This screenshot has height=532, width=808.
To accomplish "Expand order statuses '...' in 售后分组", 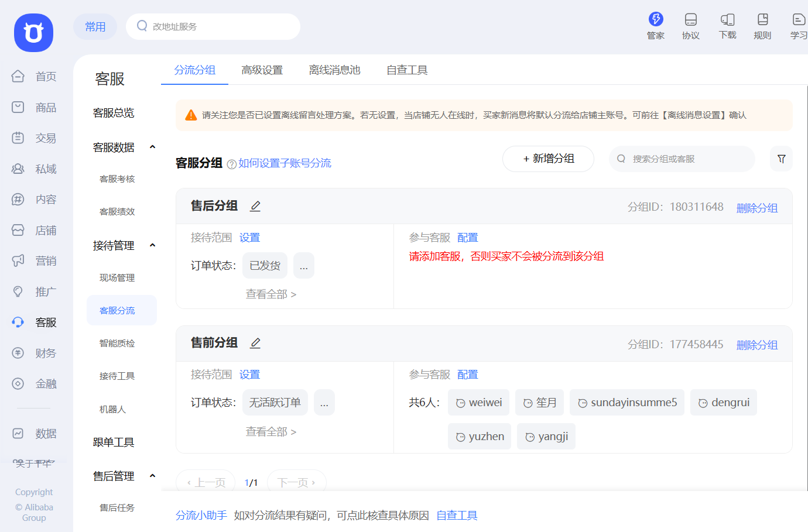I will tap(304, 266).
